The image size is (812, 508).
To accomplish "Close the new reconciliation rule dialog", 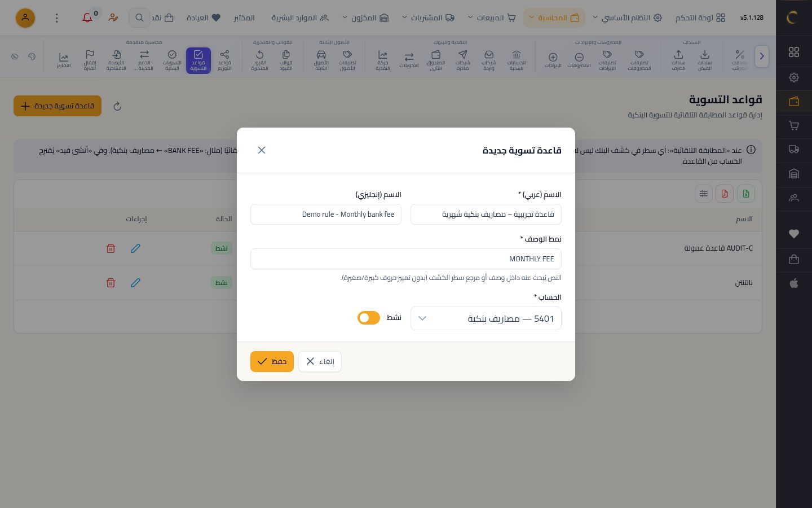I will click(262, 150).
